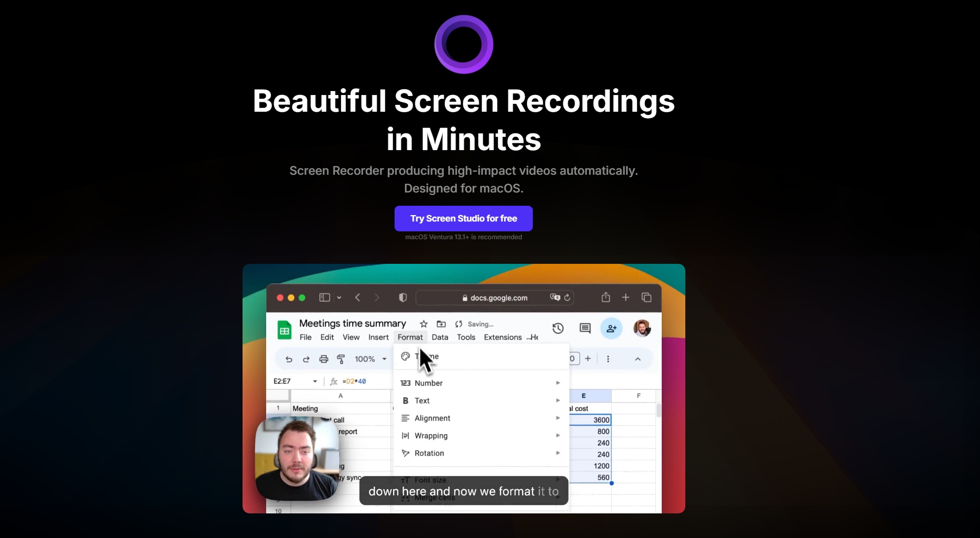Expand the Wrapping submenu

pyautogui.click(x=481, y=436)
